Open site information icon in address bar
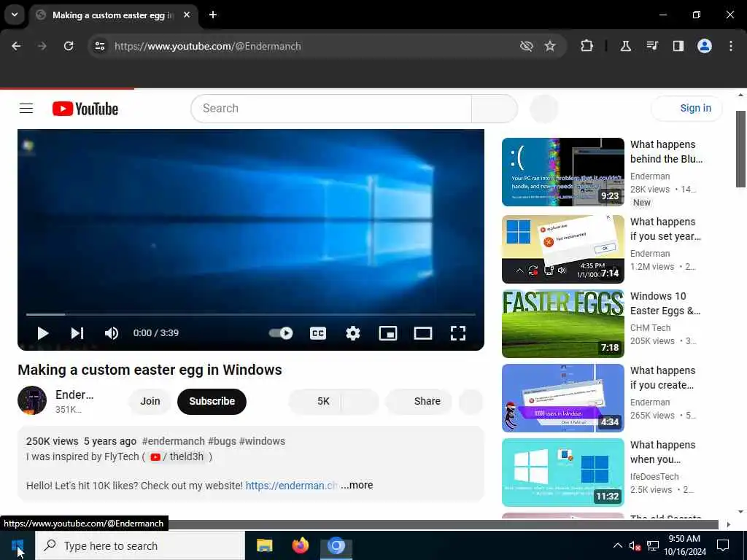This screenshot has height=560, width=747. pos(99,46)
